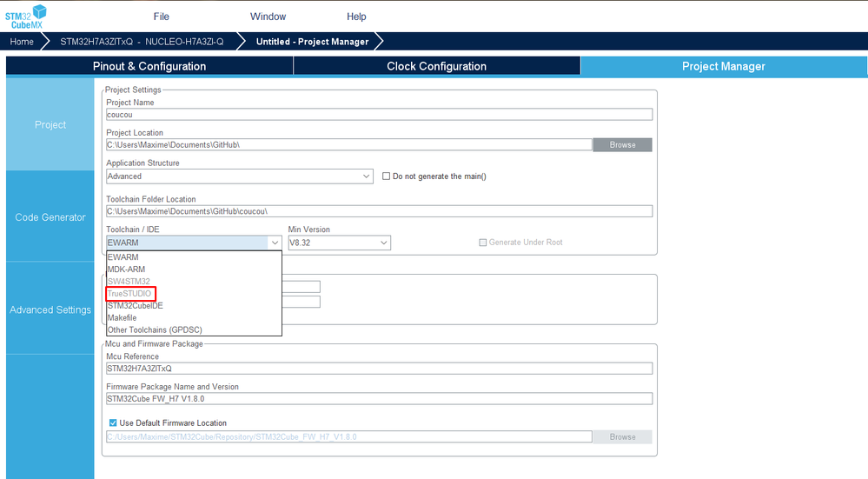Choose MDK-ARM from toolchain list
The width and height of the screenshot is (868, 479).
pos(195,269)
